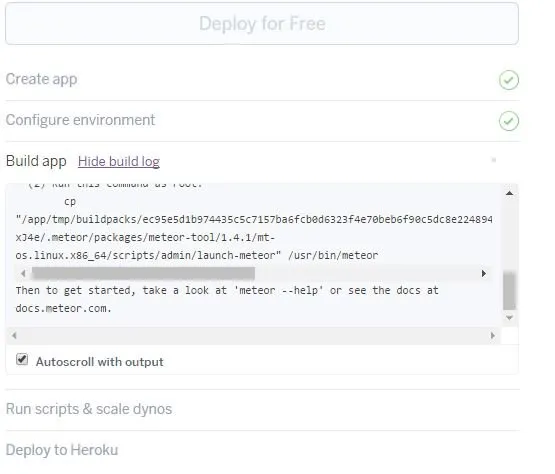
Task: Click the vertical scrollbar thumb in build log
Action: [x=510, y=290]
